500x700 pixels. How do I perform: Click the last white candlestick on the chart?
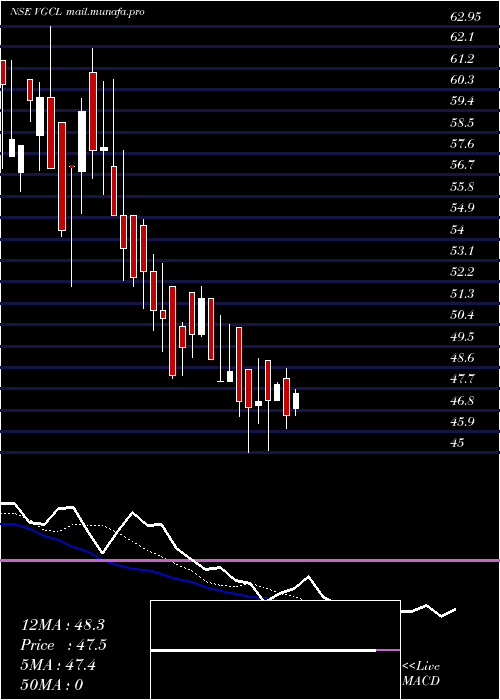(296, 401)
